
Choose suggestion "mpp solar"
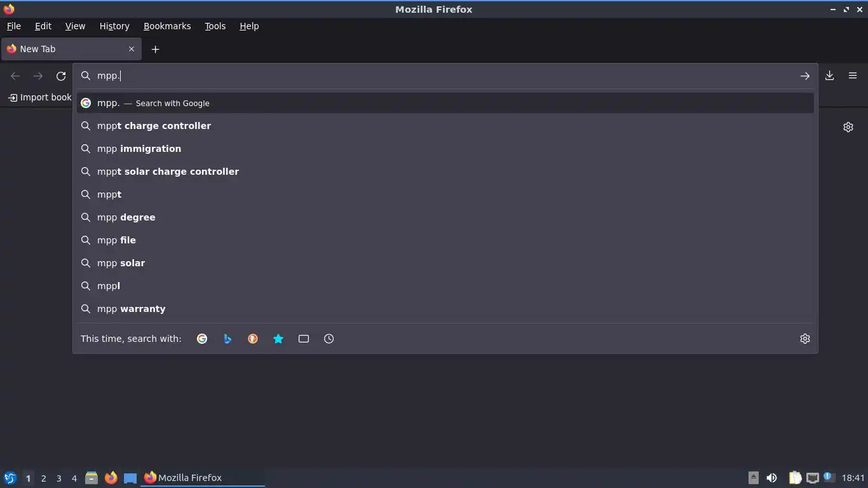click(x=445, y=263)
